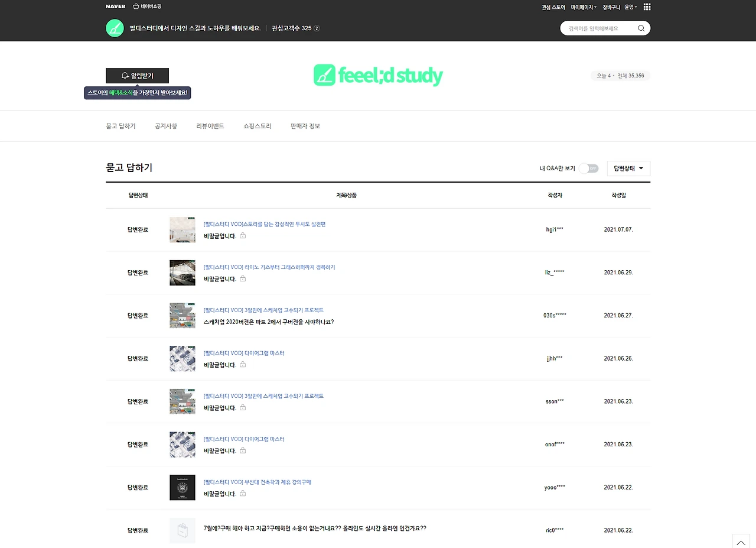
Task: Click the search magnifier icon
Action: 641,28
